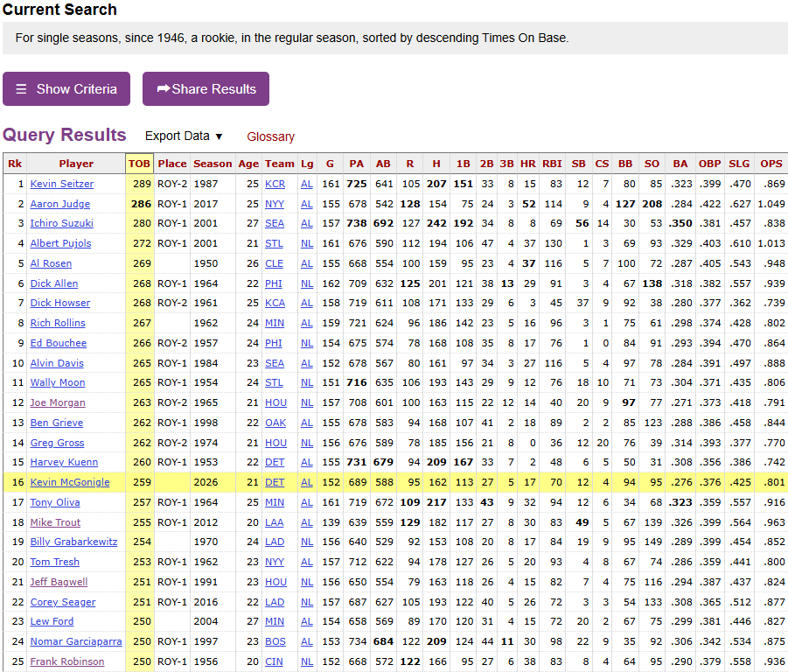Image resolution: width=788 pixels, height=672 pixels.
Task: Sort by the OPS column header
Action: click(x=771, y=164)
